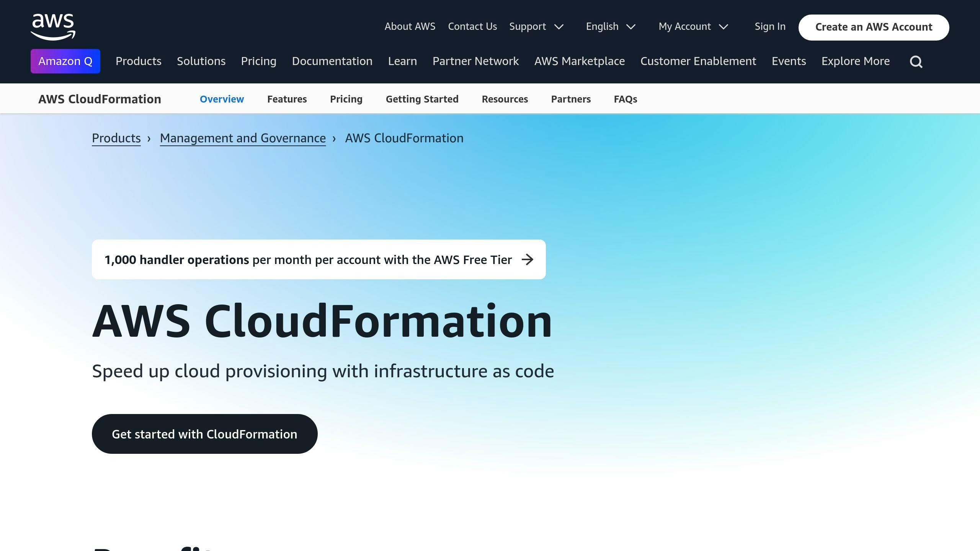
Task: Open Amazon Q
Action: click(x=65, y=61)
